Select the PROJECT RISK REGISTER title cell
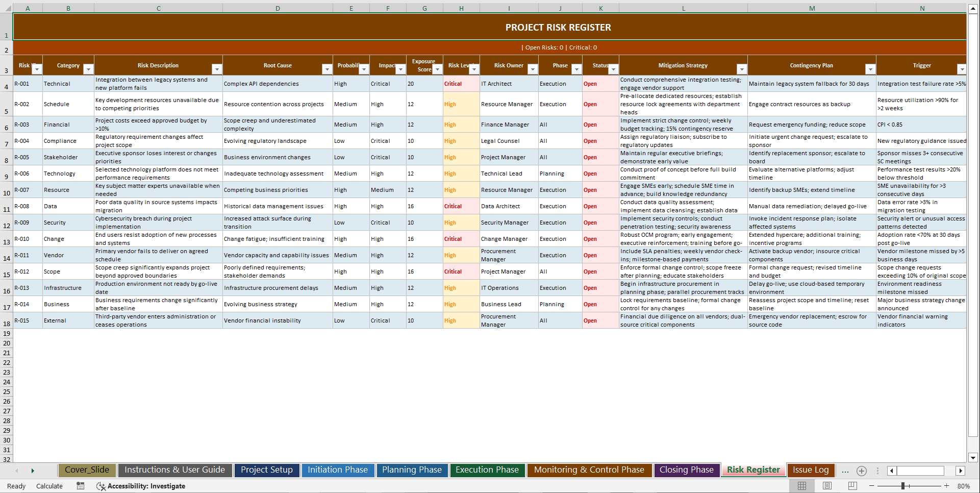 click(490, 27)
